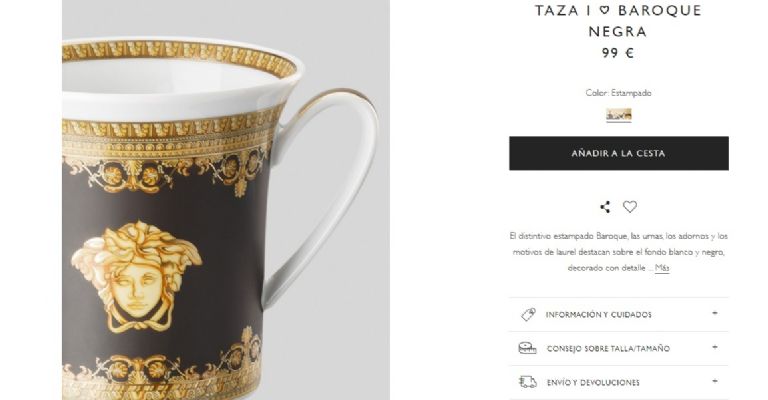Screen dimensions: 768x400
Task: Click the measuring tape icon
Action: (528, 348)
